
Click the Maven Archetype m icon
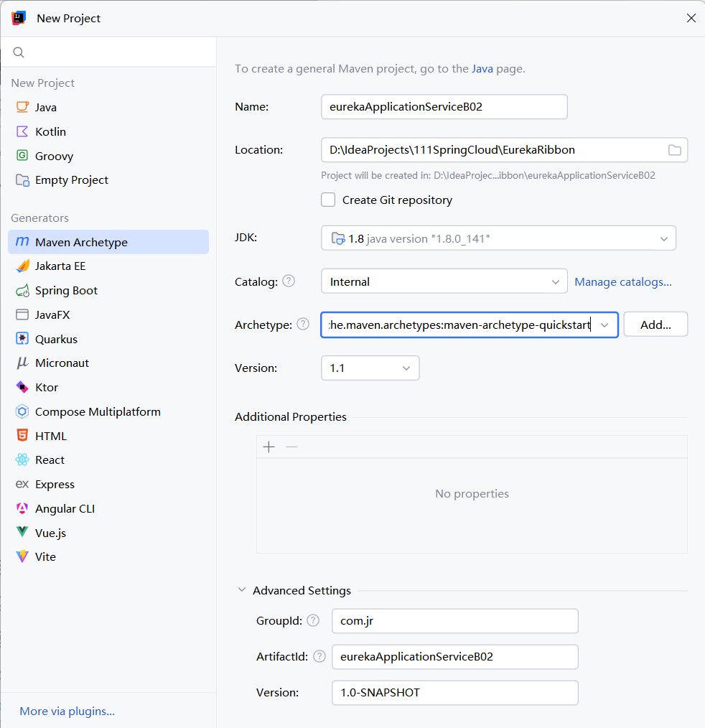22,242
